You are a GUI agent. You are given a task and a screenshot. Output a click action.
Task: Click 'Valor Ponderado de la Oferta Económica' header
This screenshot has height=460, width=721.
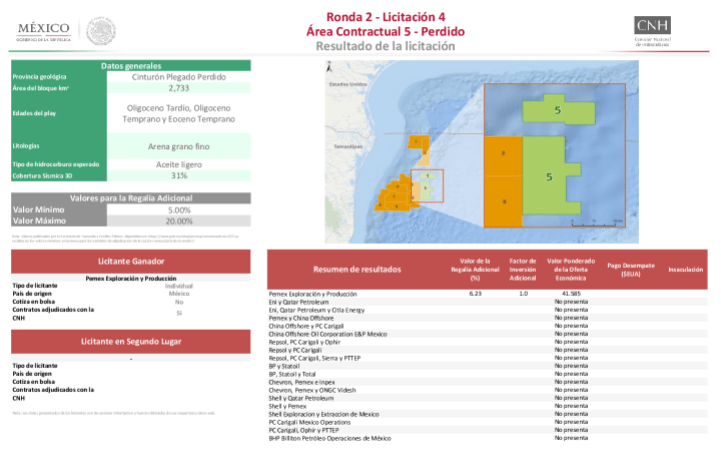[x=571, y=269]
